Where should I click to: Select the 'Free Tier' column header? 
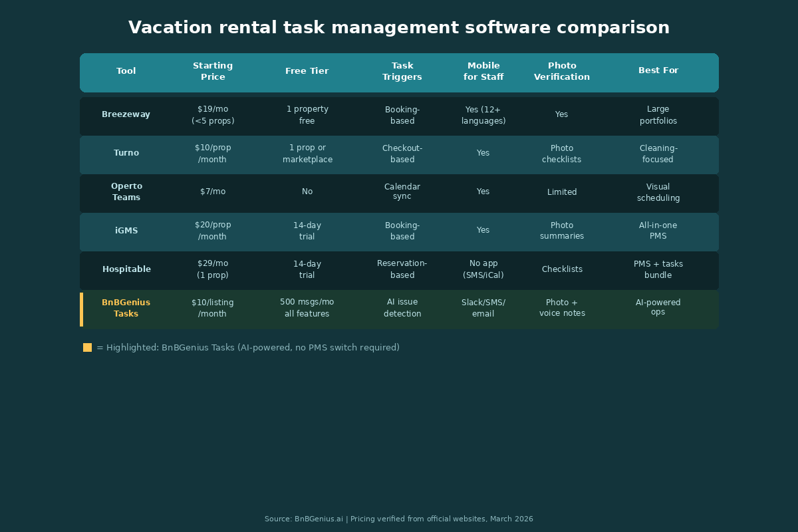(307, 71)
